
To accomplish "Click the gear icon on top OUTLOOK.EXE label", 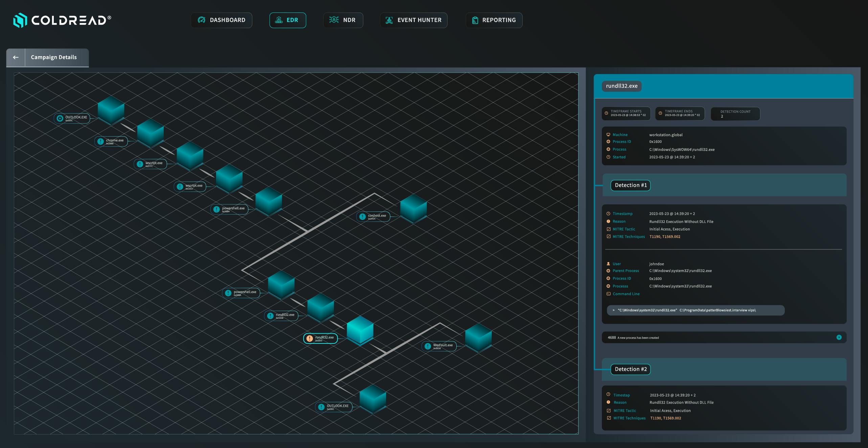I will 60,118.
